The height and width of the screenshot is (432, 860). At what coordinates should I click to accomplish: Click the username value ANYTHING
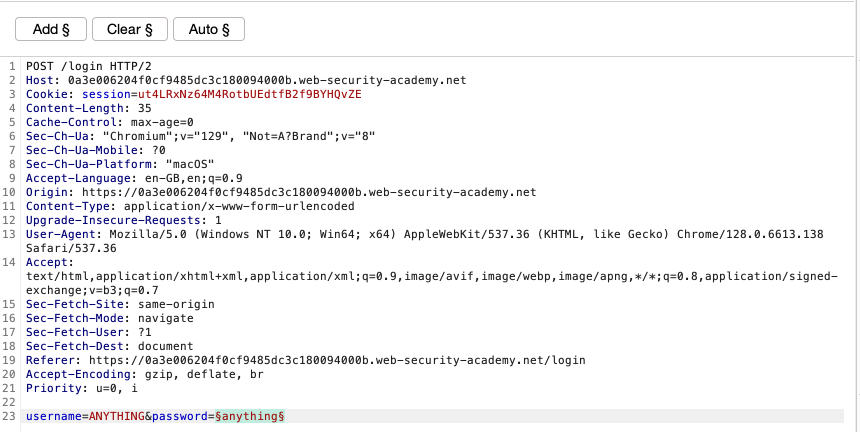coord(116,415)
